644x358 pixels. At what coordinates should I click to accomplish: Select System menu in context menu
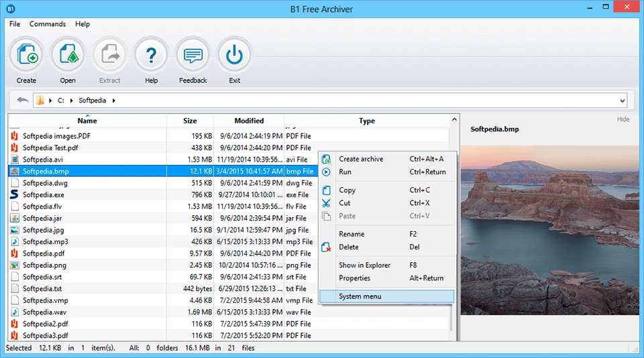coord(387,296)
